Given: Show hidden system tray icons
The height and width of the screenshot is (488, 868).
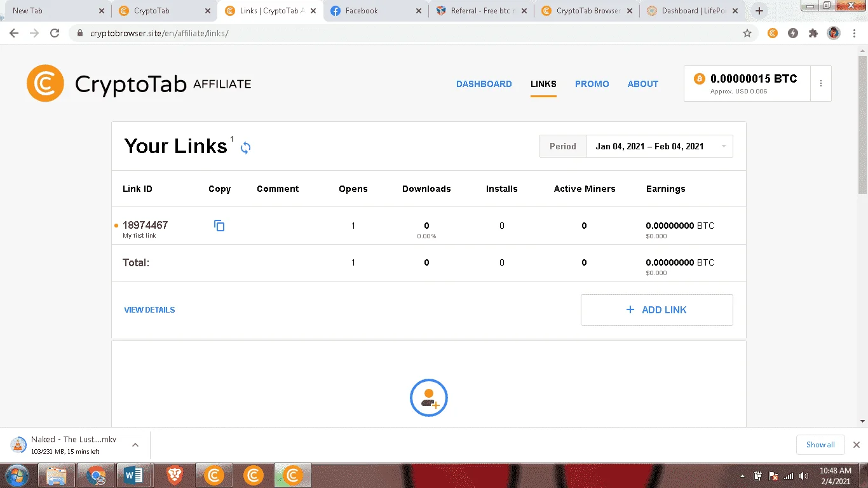Looking at the screenshot, I should 742,475.
